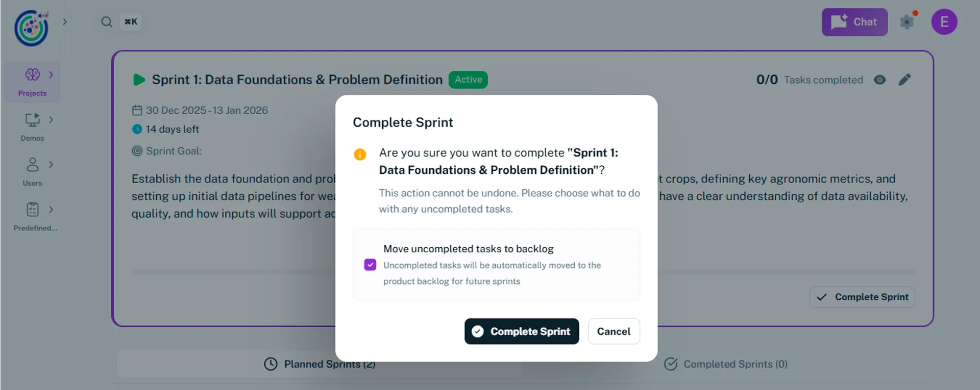Image resolution: width=980 pixels, height=390 pixels.
Task: Edit the sprint via the pencil icon
Action: tap(904, 80)
